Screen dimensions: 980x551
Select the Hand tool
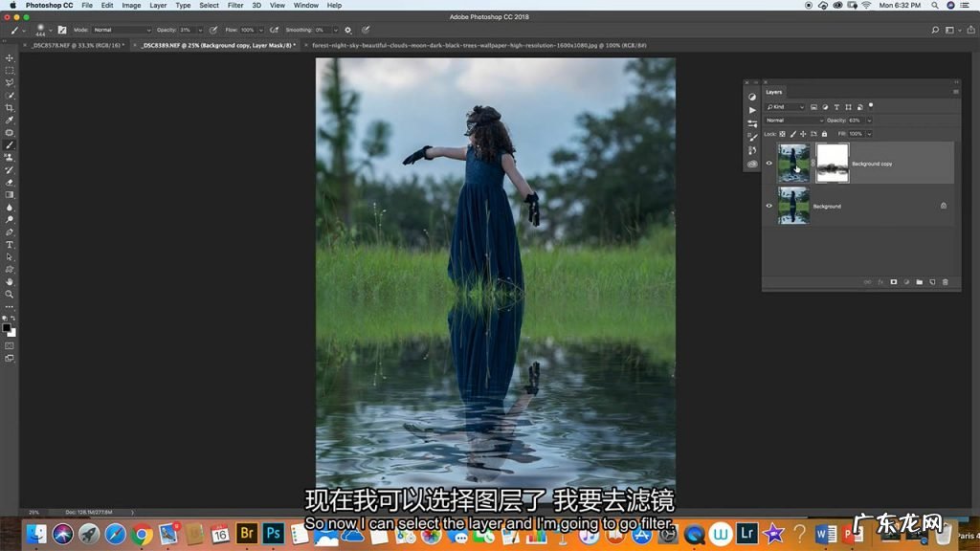pyautogui.click(x=10, y=282)
